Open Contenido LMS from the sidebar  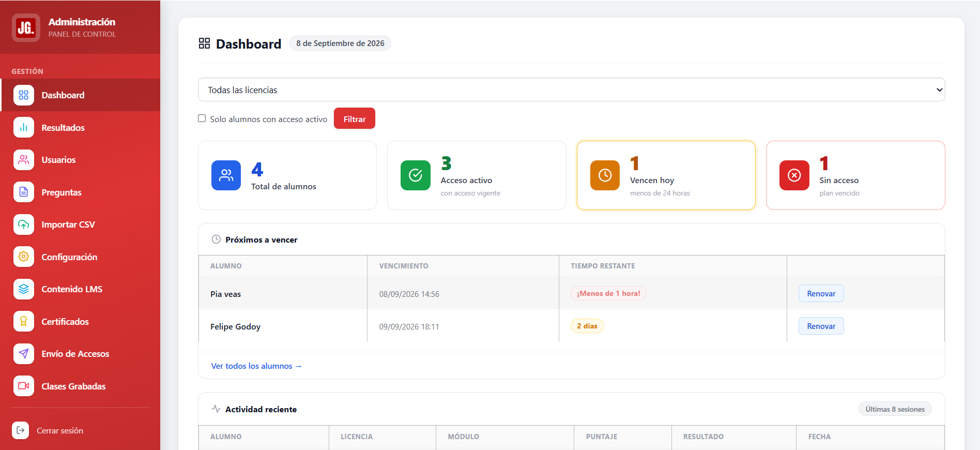pyautogui.click(x=80, y=289)
